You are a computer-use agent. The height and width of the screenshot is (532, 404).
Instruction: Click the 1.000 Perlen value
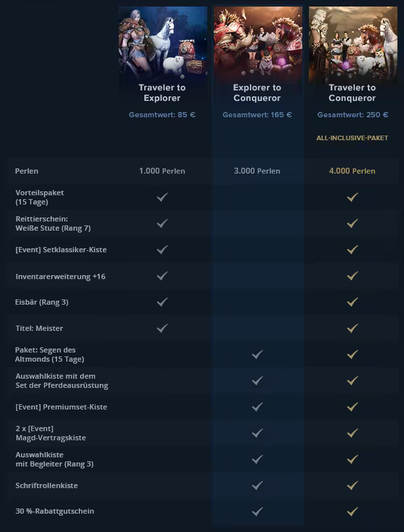(162, 171)
